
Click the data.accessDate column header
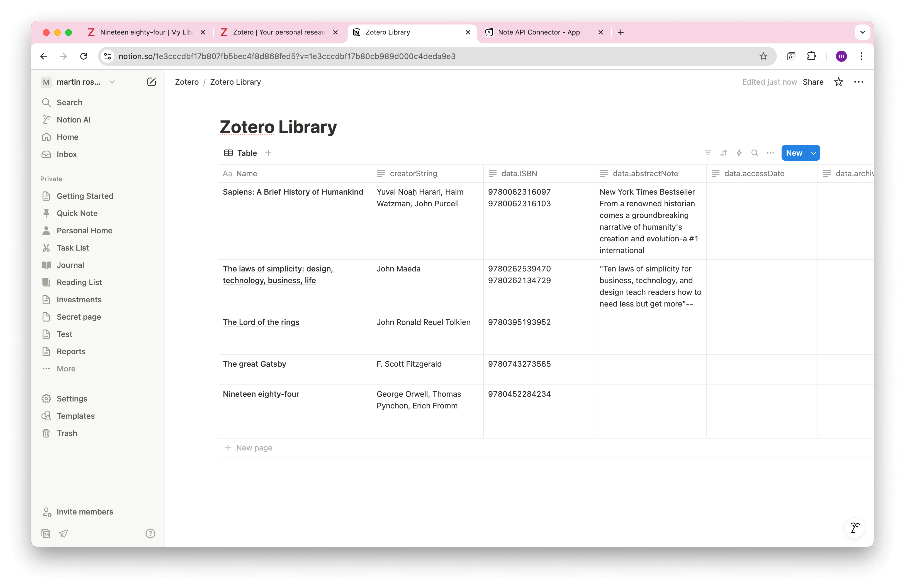(x=762, y=174)
